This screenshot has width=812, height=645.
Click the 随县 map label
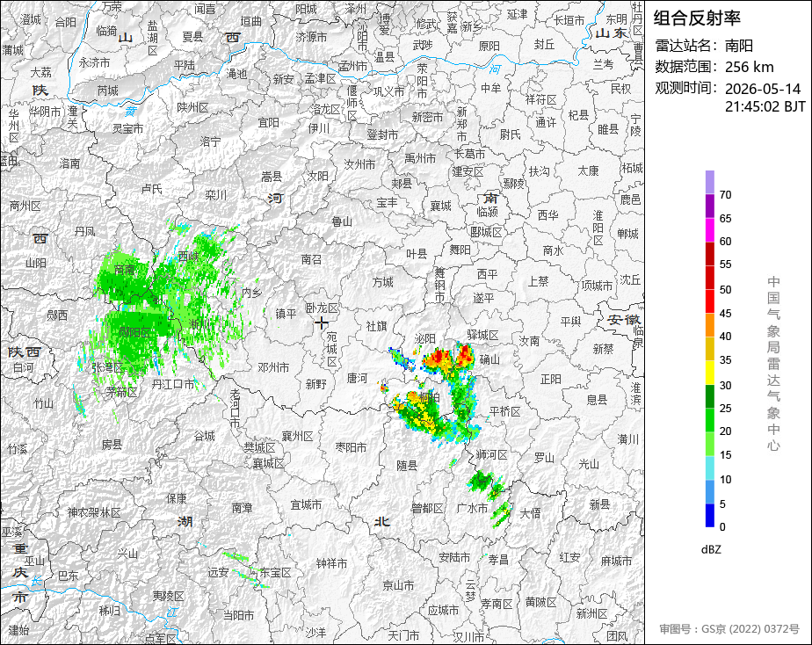coord(407,466)
